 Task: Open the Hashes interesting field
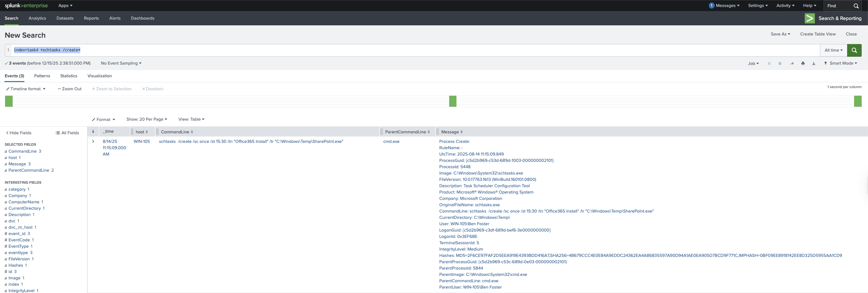[16, 265]
